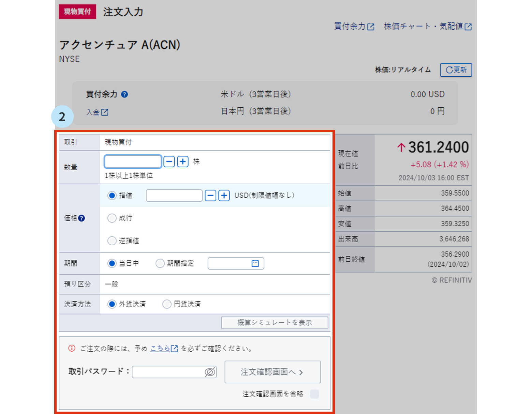
Task: Click the 期間指定 date input field
Action: pyautogui.click(x=236, y=263)
